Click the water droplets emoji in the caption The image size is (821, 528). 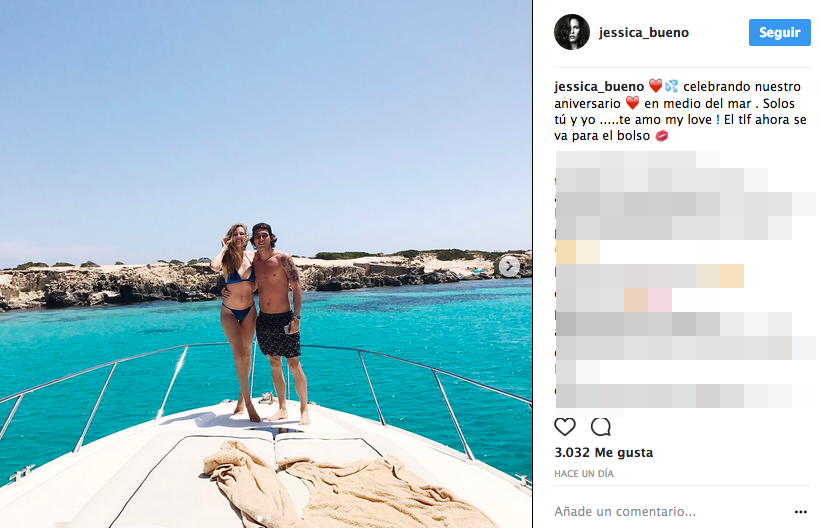671,86
